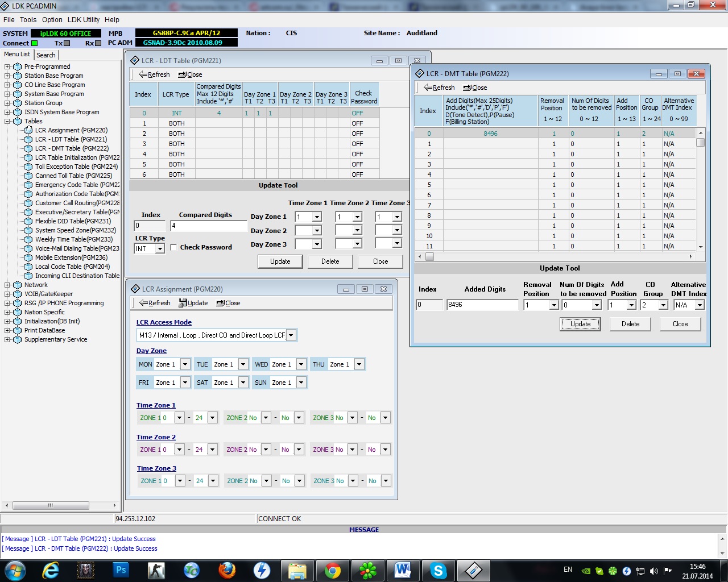Open Skype from the Windows taskbar
This screenshot has width=728, height=582.
pyautogui.click(x=438, y=570)
